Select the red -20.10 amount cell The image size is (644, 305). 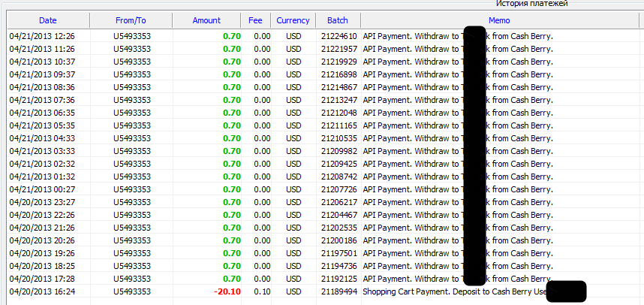227,291
